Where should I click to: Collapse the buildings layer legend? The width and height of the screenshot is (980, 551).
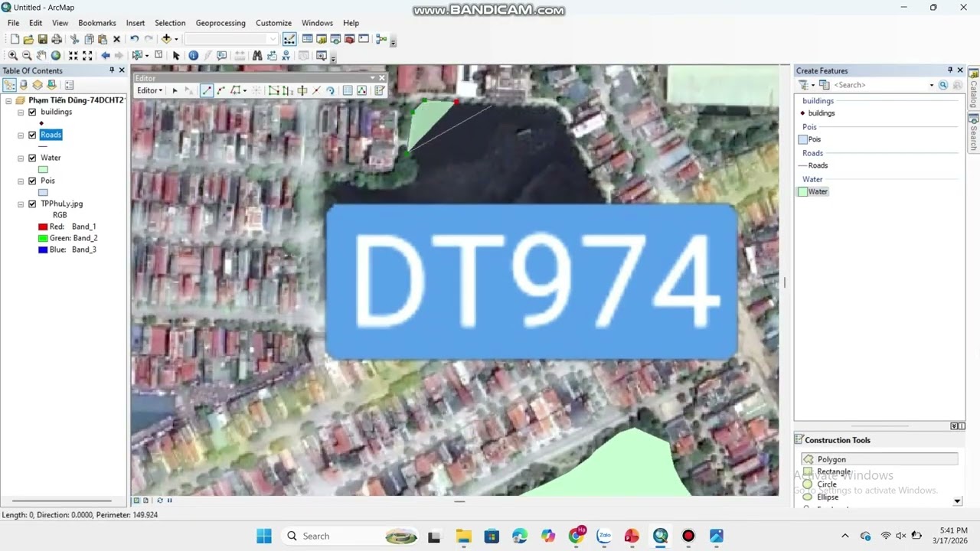point(21,112)
